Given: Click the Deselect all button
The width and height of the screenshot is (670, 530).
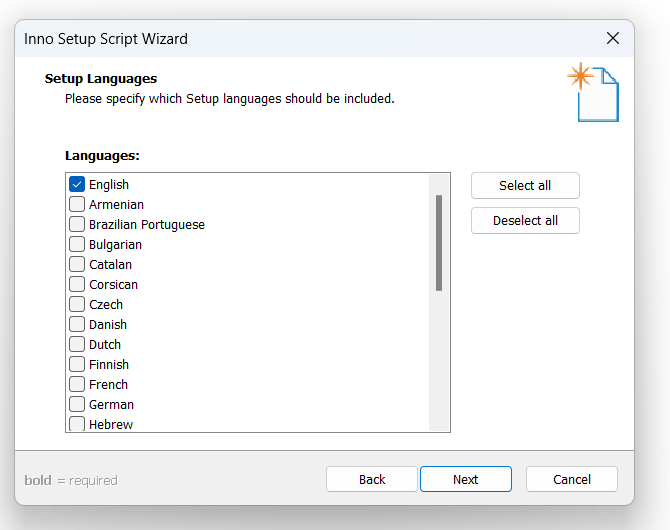Looking at the screenshot, I should (525, 221).
